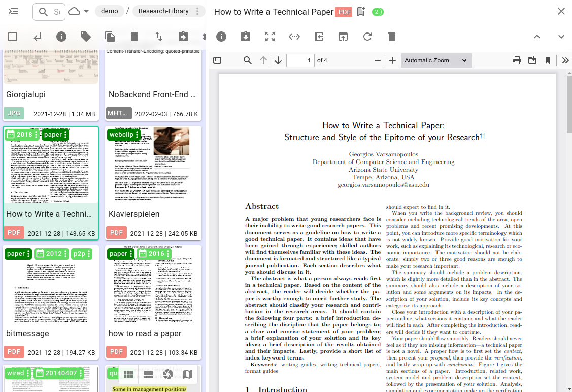Click the horizontal expand width icon

click(x=294, y=37)
